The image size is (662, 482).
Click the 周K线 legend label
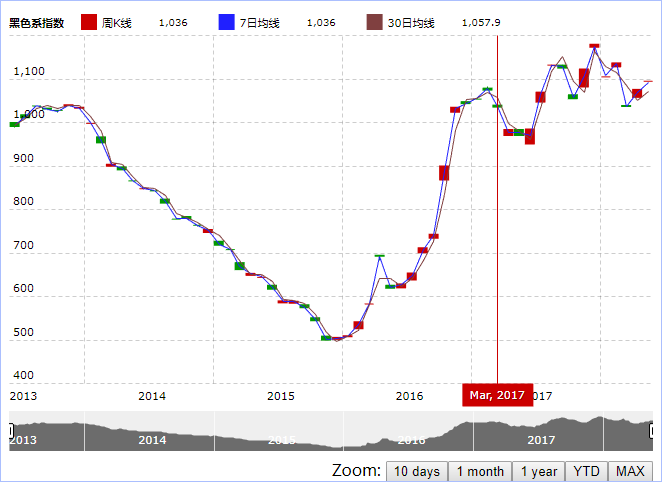pos(115,22)
